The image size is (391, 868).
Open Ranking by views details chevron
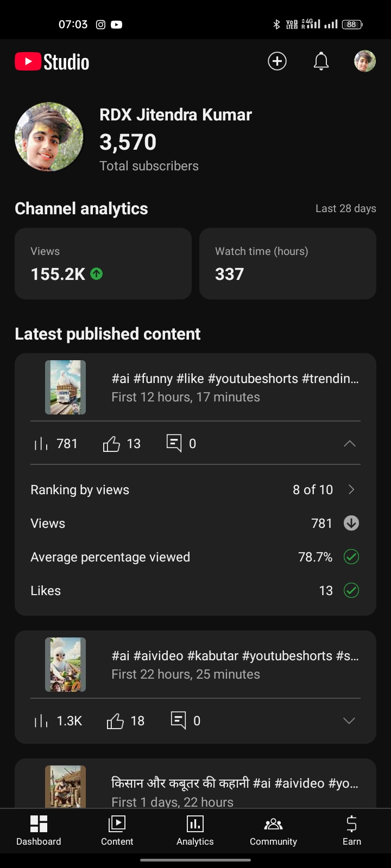click(351, 489)
